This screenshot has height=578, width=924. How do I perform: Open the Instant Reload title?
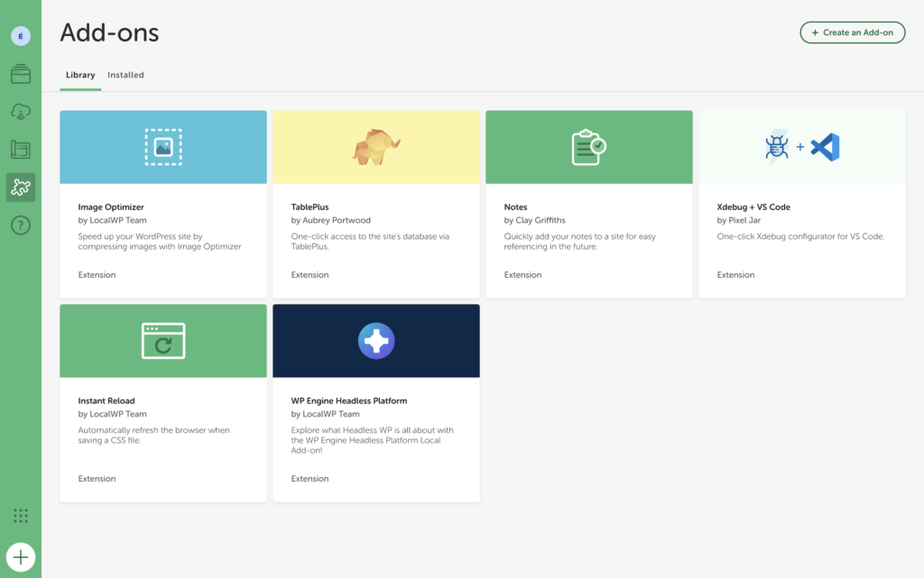[106, 401]
